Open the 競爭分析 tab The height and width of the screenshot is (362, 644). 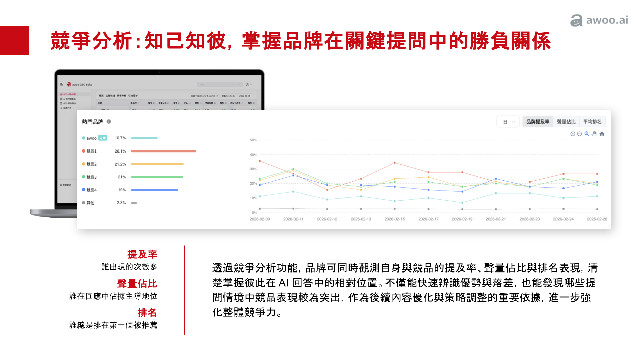pyautogui.click(x=121, y=96)
